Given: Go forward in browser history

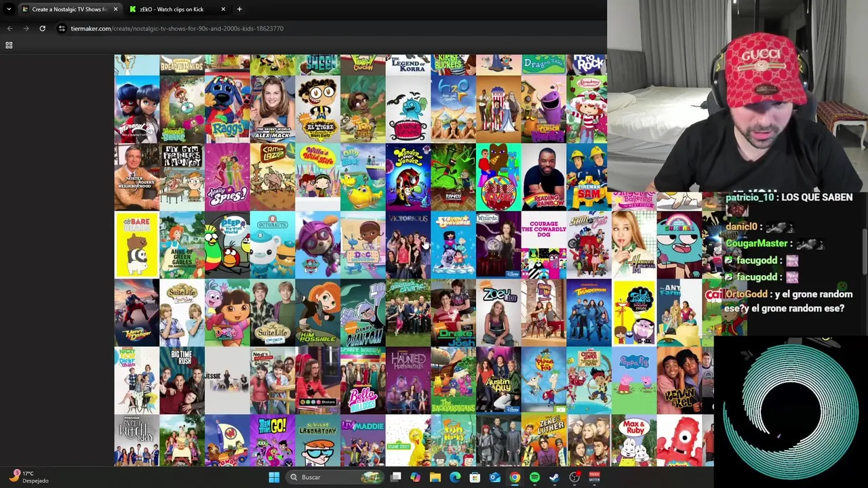Looking at the screenshot, I should point(26,28).
